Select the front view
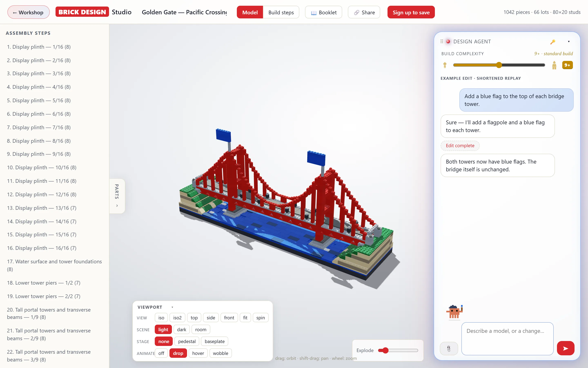 tap(229, 318)
